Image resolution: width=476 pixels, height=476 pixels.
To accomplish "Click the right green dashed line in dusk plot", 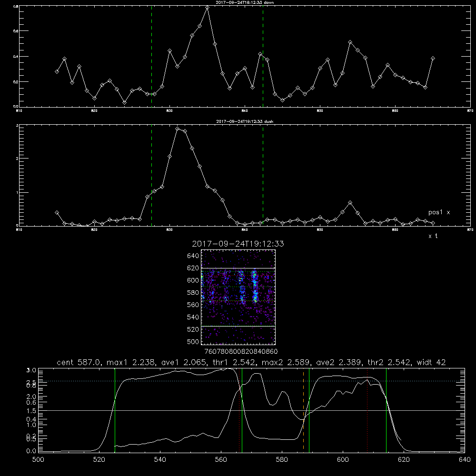I will [263, 175].
